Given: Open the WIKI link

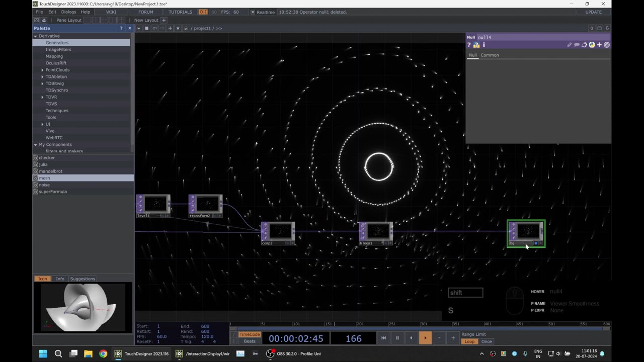Looking at the screenshot, I should coord(111,12).
